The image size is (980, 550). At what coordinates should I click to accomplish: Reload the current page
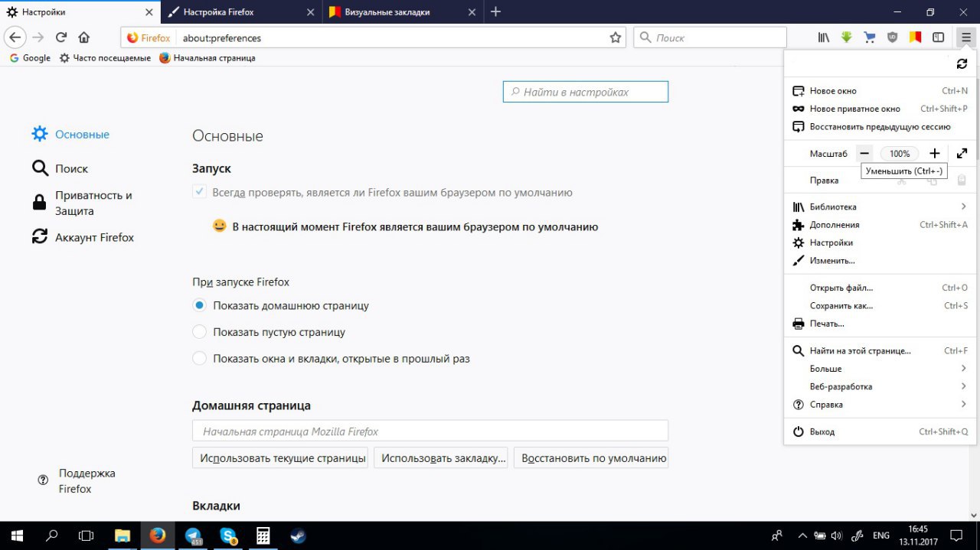pyautogui.click(x=61, y=37)
